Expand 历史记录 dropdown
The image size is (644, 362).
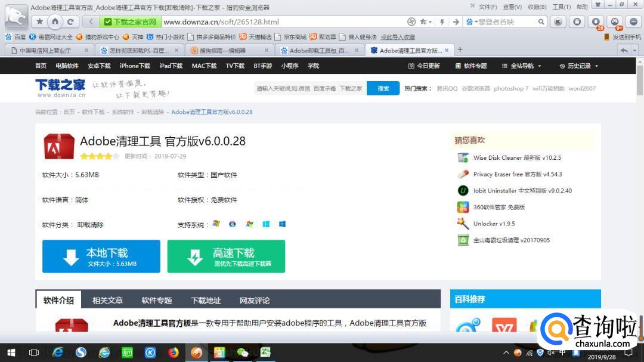578,66
